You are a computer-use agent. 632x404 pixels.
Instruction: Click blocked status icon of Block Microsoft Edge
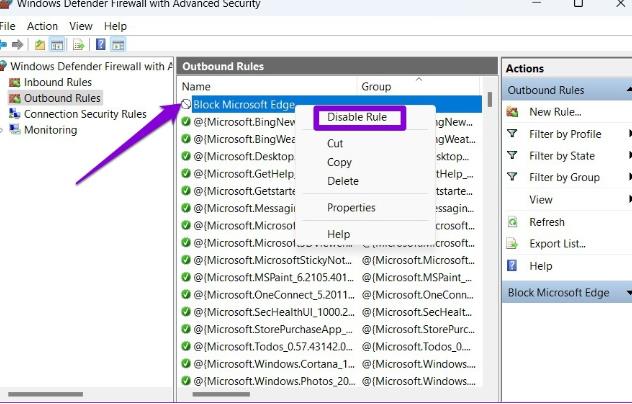point(186,104)
